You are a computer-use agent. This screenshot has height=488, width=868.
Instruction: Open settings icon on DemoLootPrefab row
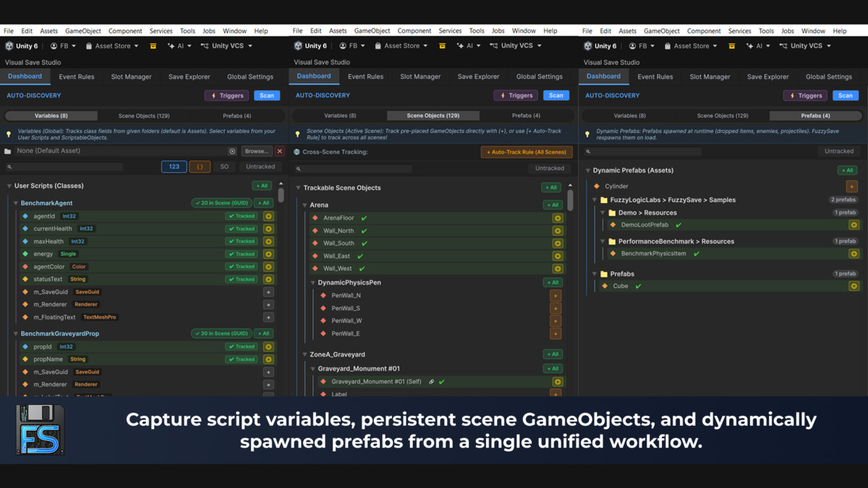[854, 225]
